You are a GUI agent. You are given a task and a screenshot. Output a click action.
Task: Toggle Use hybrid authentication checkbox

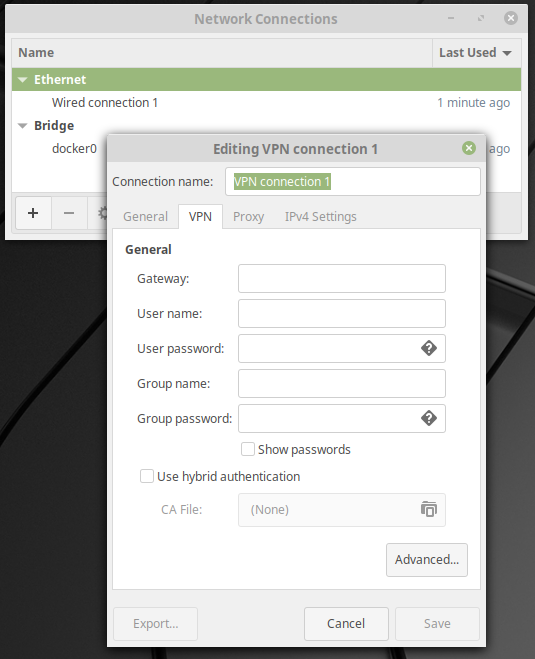(147, 476)
